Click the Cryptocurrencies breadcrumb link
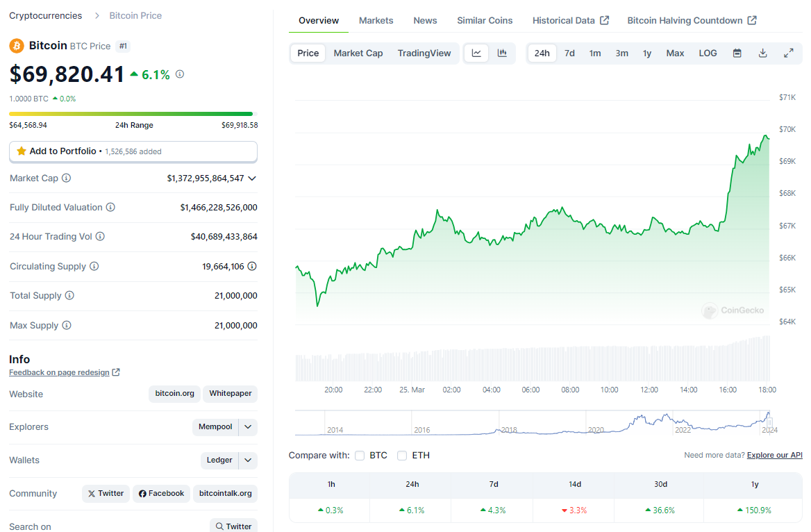 click(46, 15)
